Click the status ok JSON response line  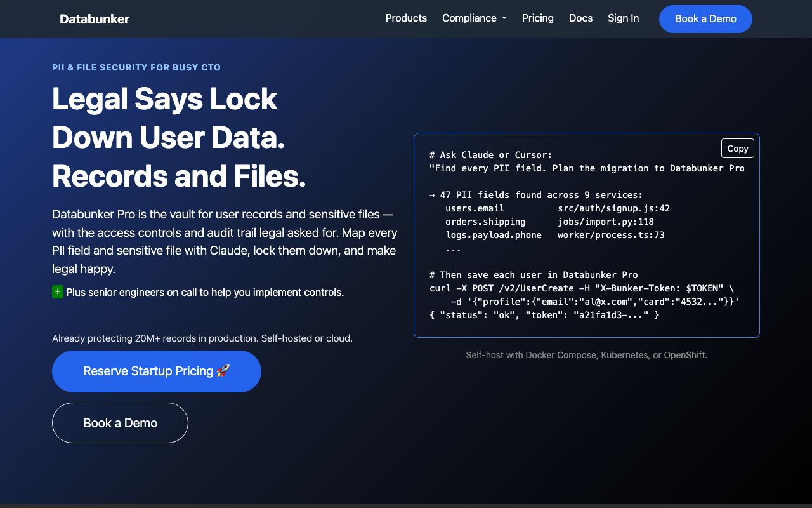(x=544, y=315)
